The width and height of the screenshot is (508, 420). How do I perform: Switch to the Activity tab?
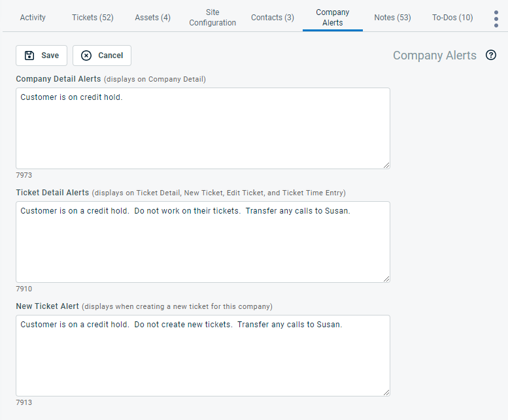tap(33, 18)
